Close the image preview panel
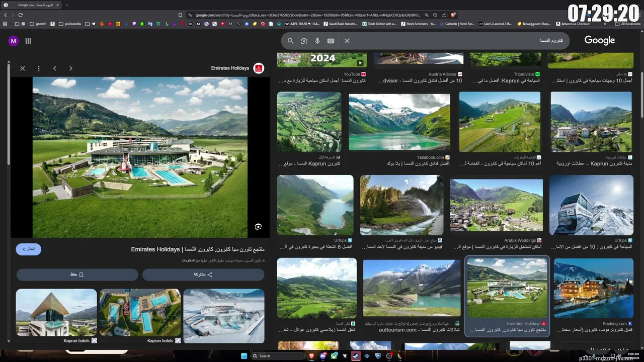Viewport: 644px width, 362px height. (x=23, y=68)
